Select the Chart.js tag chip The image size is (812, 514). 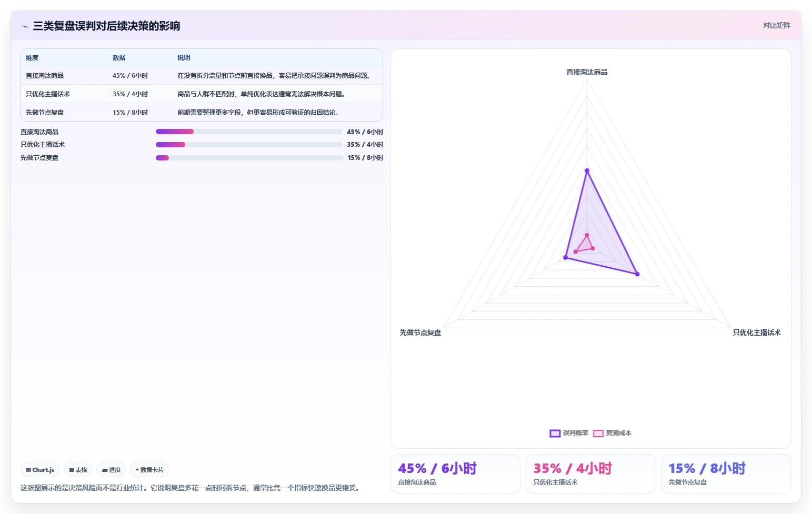pyautogui.click(x=40, y=470)
